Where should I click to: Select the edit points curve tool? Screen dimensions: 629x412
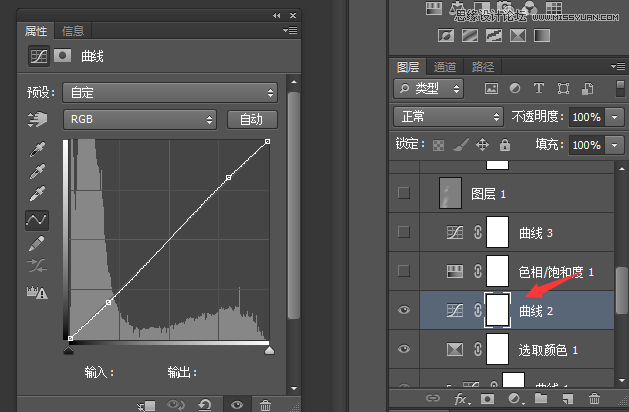point(37,220)
